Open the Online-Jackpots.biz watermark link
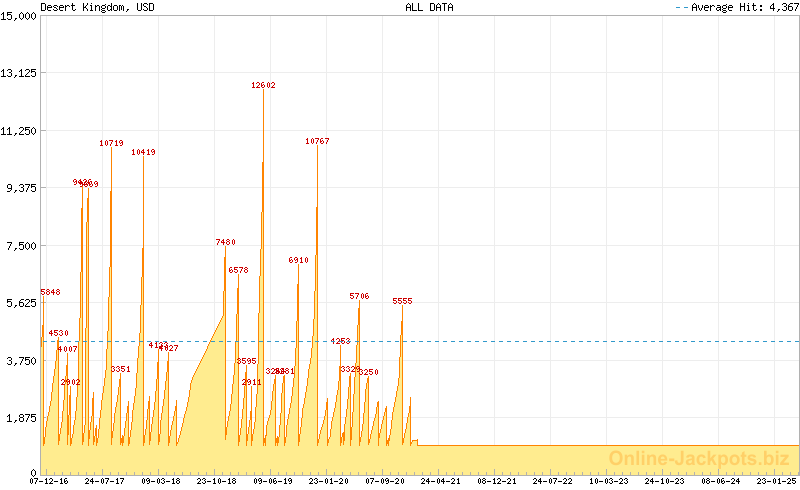 pyautogui.click(x=692, y=458)
